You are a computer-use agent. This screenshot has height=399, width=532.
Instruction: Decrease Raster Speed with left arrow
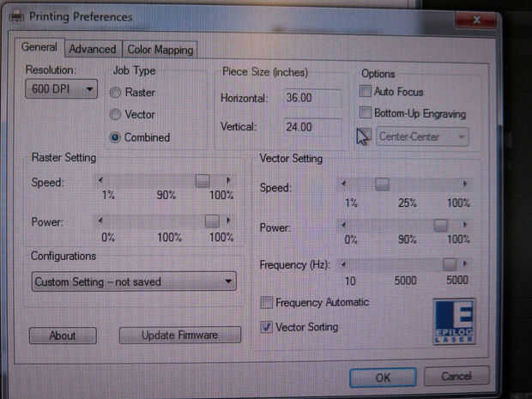pos(100,180)
